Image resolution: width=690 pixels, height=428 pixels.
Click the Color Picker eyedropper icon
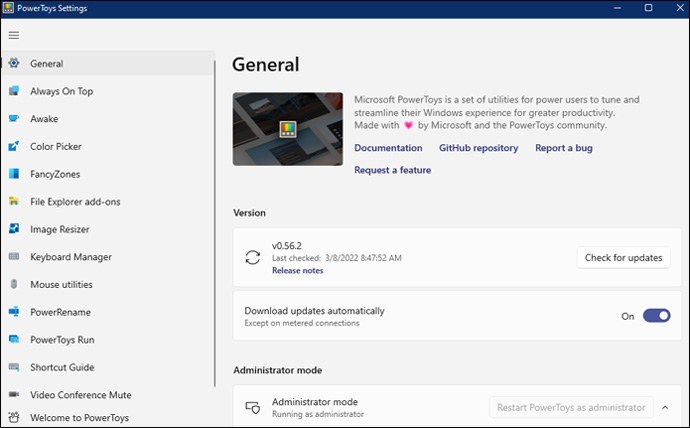(x=14, y=146)
